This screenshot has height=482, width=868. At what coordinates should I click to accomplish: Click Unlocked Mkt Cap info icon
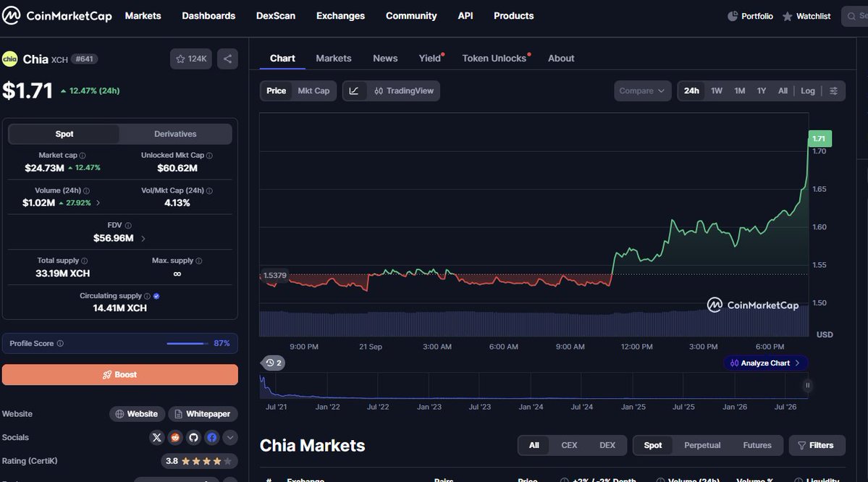(209, 156)
